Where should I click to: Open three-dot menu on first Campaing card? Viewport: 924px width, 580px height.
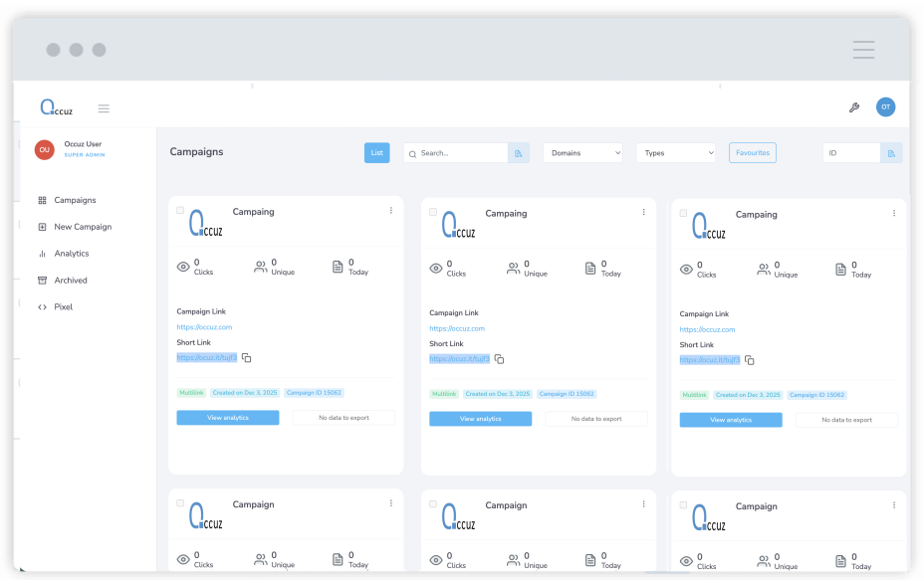coord(391,211)
